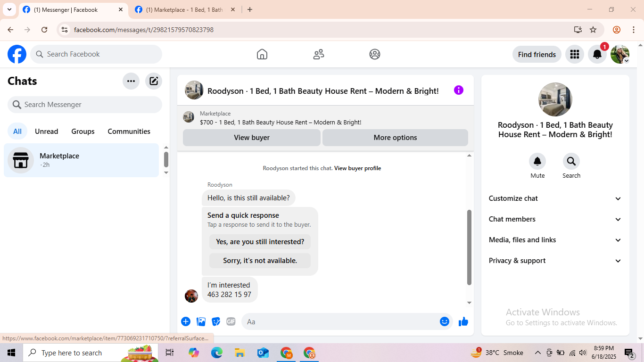Search in conversation magnifier icon
This screenshot has height=362, width=644.
coord(571,162)
